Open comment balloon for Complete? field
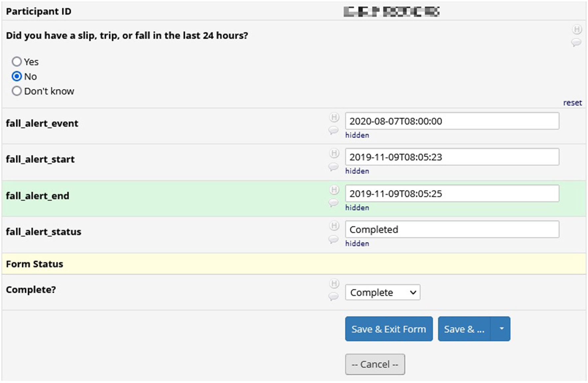Screen dimensions: 588x383 (333, 296)
